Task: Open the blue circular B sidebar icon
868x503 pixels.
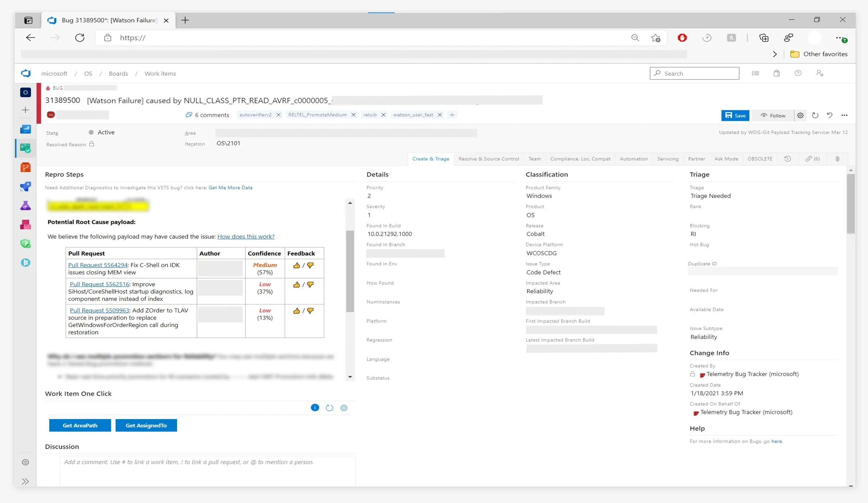Action: 26,262
